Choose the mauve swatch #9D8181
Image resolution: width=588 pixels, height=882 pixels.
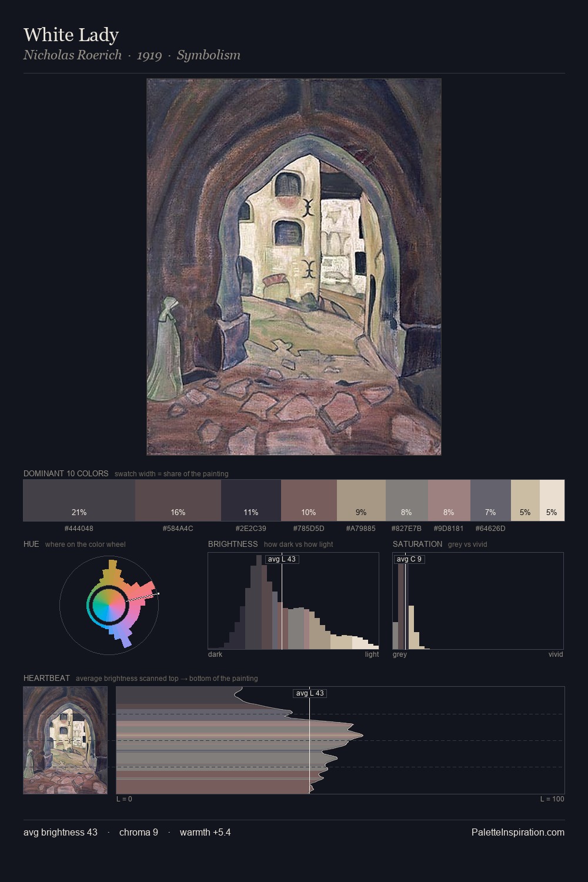pyautogui.click(x=449, y=500)
